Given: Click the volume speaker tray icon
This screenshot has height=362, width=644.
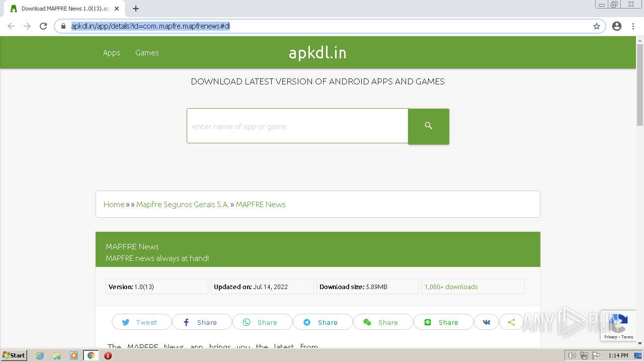Looking at the screenshot, I should (x=572, y=355).
